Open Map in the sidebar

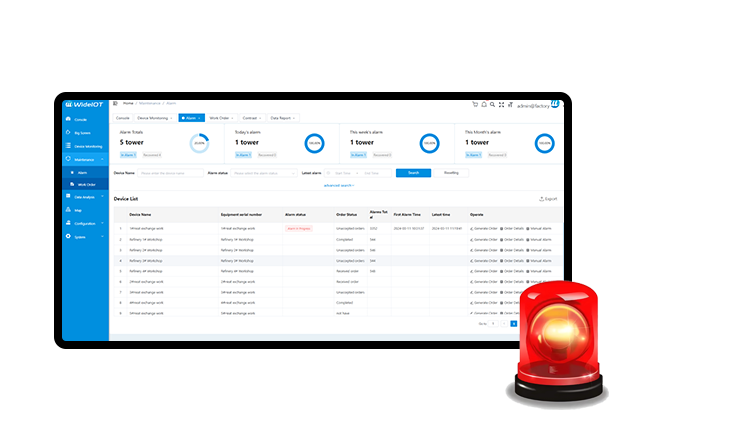click(79, 210)
